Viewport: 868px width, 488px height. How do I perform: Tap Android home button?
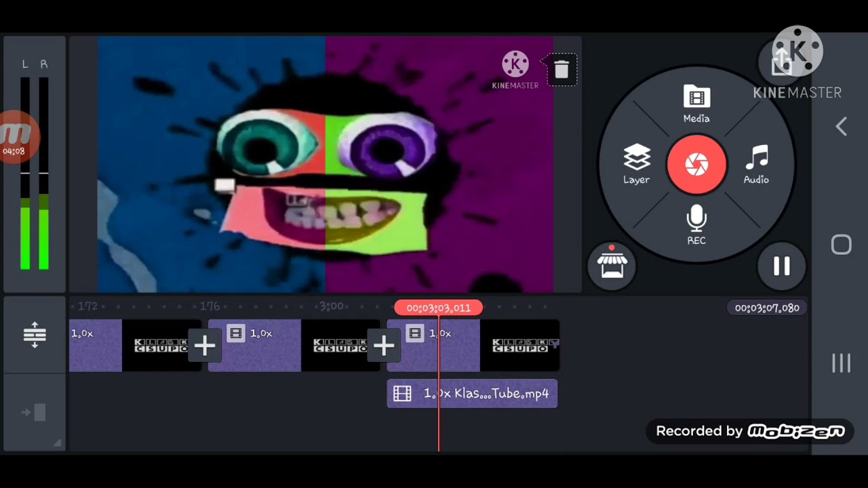pos(841,245)
